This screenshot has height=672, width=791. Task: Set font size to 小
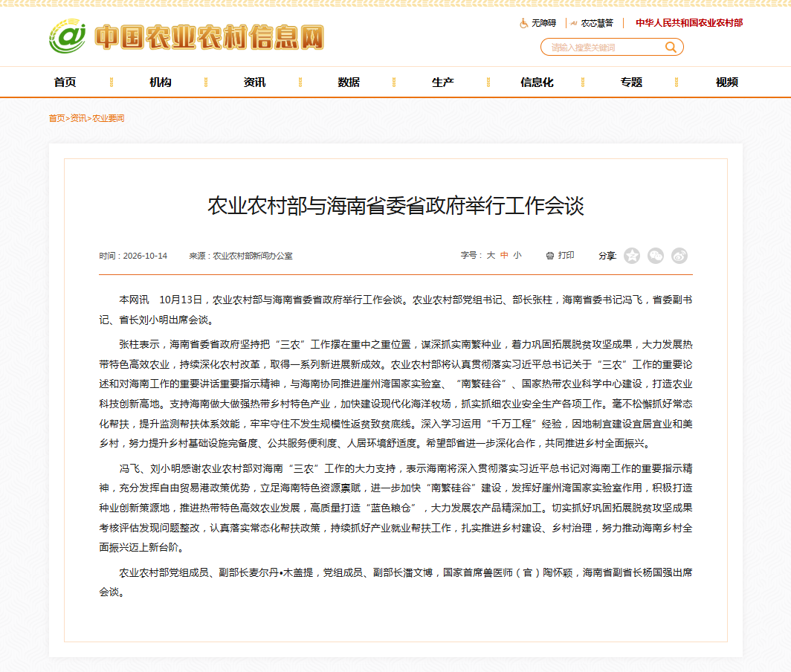(517, 255)
